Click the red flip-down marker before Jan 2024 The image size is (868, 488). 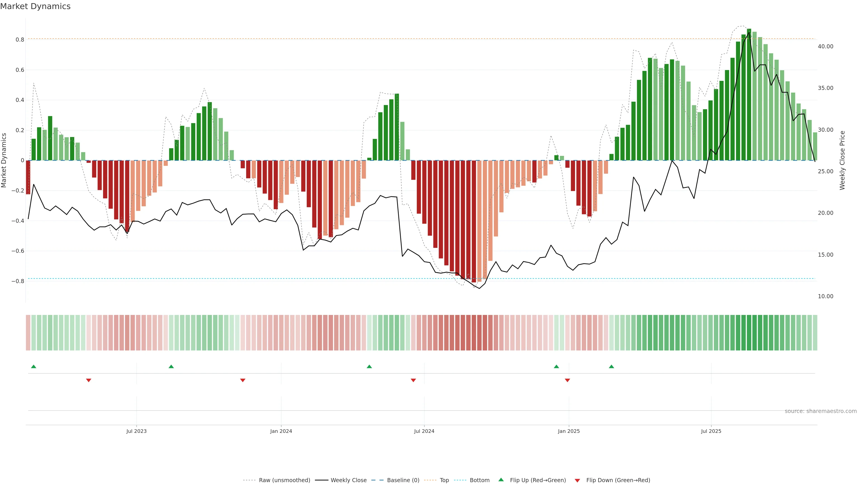point(243,380)
